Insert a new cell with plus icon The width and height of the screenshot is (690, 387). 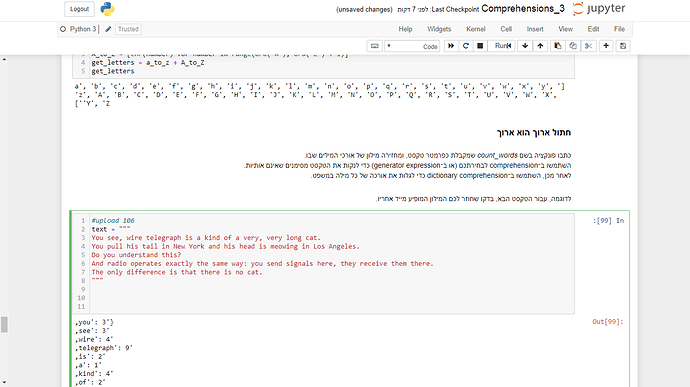pyautogui.click(x=606, y=46)
